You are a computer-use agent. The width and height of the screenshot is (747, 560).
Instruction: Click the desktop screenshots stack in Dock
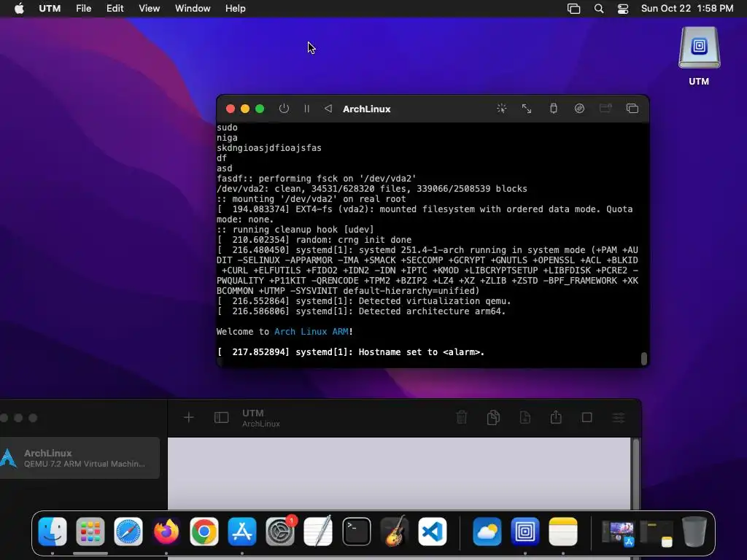coord(619,532)
